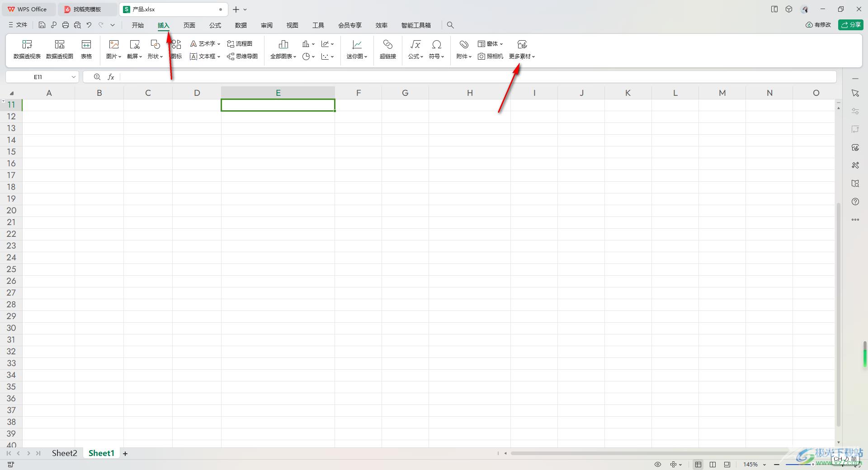Click the print icon in quick access toolbar
This screenshot has width=868, height=470.
[x=66, y=25]
